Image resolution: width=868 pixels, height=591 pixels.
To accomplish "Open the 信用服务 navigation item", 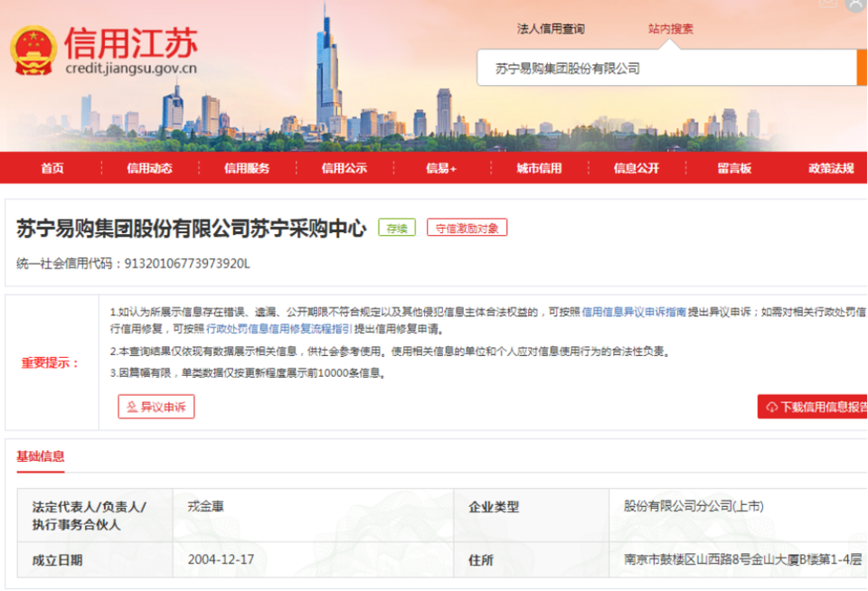I will [247, 168].
